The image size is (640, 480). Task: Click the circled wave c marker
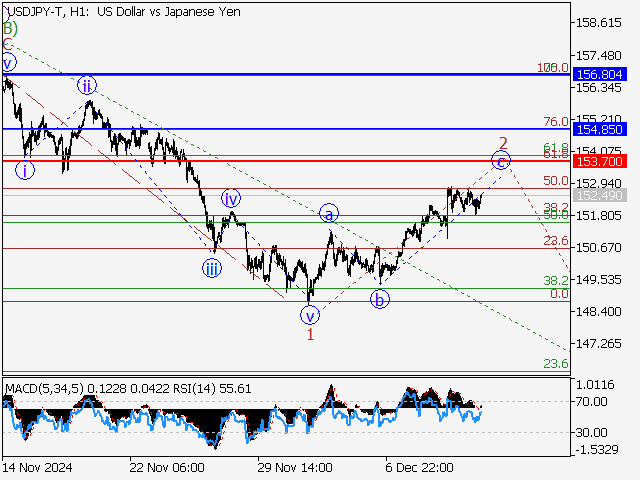tap(501, 160)
